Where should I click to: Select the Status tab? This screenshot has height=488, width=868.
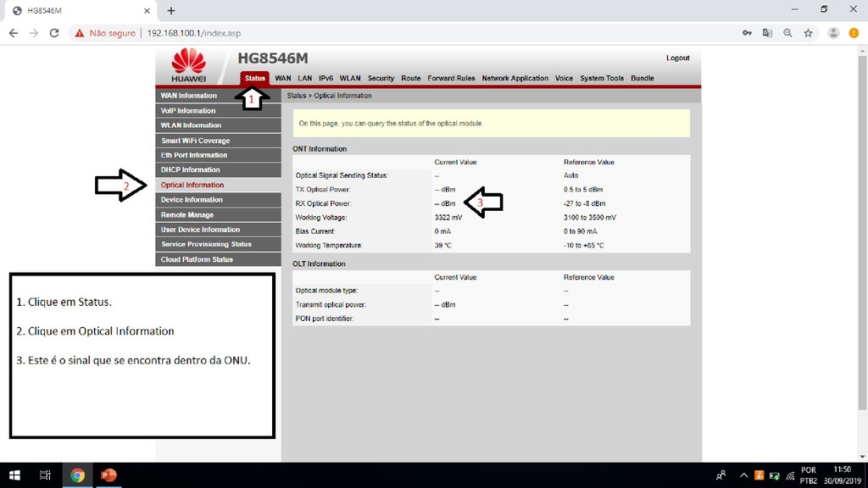(x=254, y=78)
